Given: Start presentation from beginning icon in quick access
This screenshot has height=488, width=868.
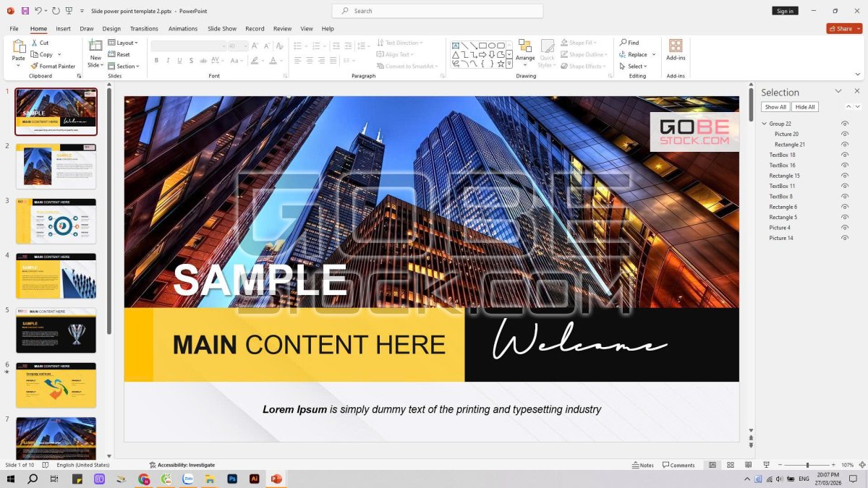Looking at the screenshot, I should point(69,11).
